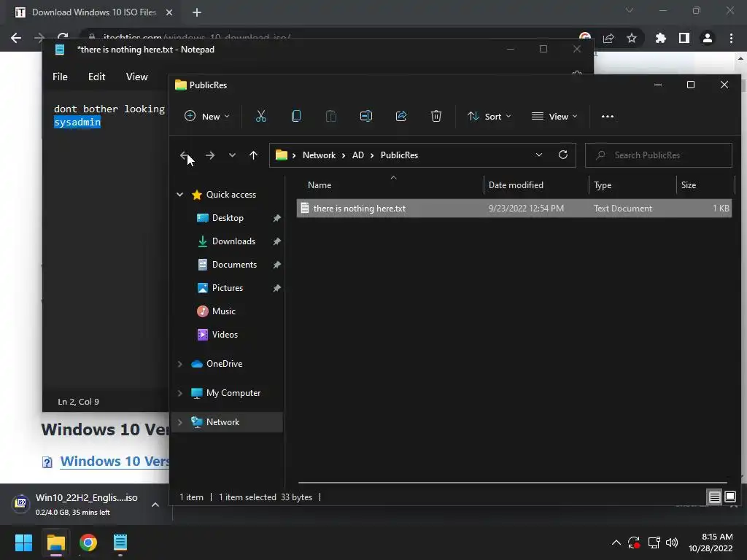The height and width of the screenshot is (560, 747).
Task: Open Notepad Edit menu
Action: point(97,77)
